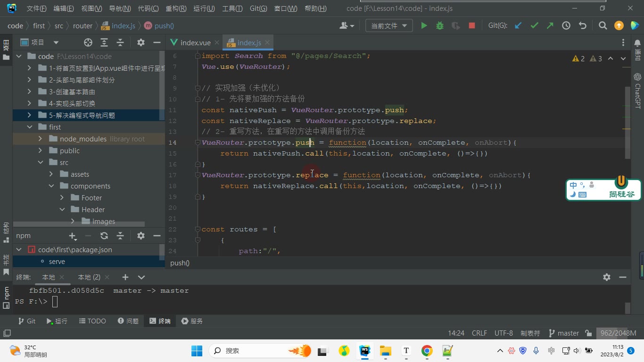
Task: Open the 项目 view selector dropdown
Action: click(x=40, y=42)
